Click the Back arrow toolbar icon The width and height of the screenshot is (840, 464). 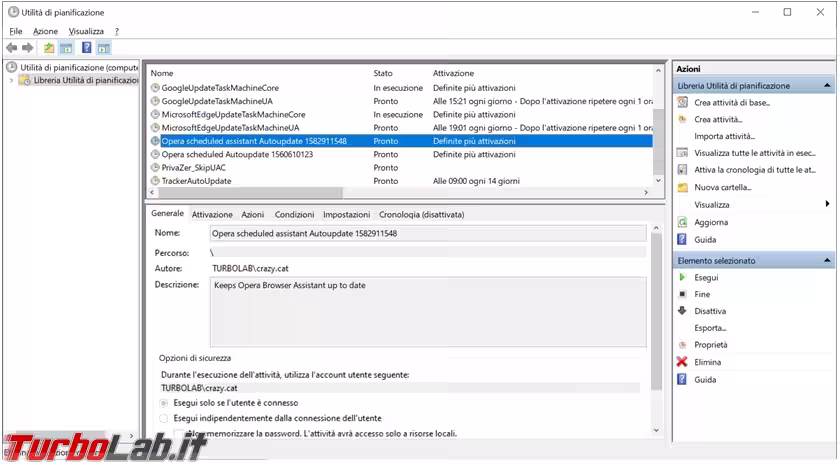point(12,48)
